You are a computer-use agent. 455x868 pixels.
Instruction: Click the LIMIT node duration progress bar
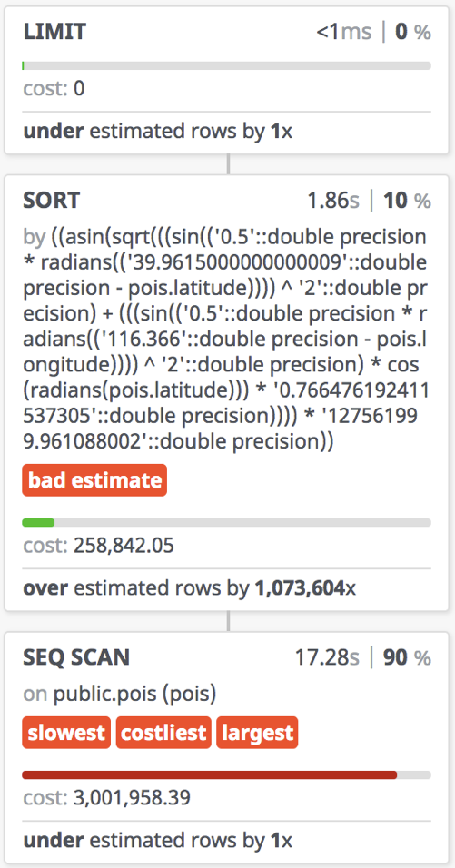(226, 66)
